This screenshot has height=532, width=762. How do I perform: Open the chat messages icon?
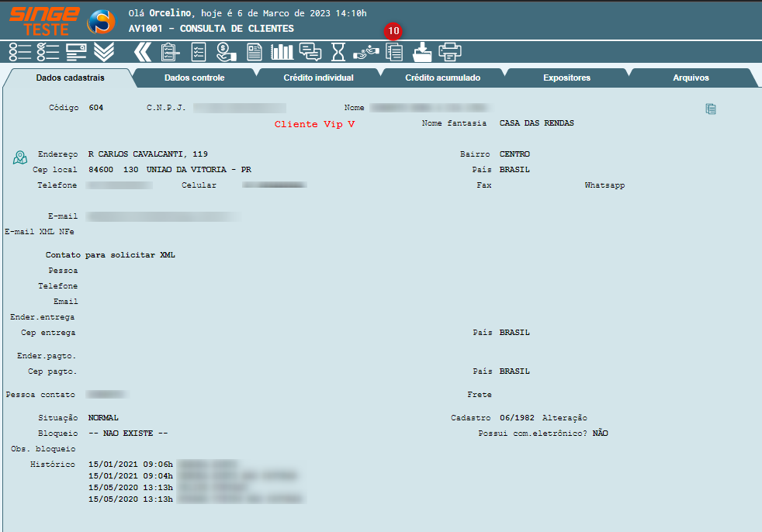[310, 52]
